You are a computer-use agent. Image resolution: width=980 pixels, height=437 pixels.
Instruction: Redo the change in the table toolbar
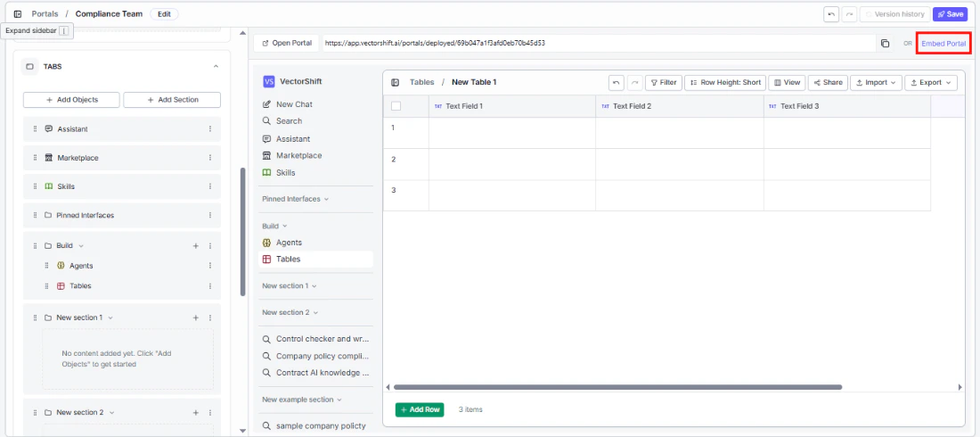click(634, 82)
